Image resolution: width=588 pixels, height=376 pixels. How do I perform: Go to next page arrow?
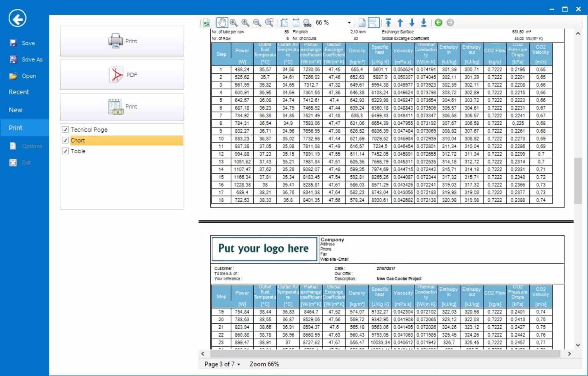[412, 23]
